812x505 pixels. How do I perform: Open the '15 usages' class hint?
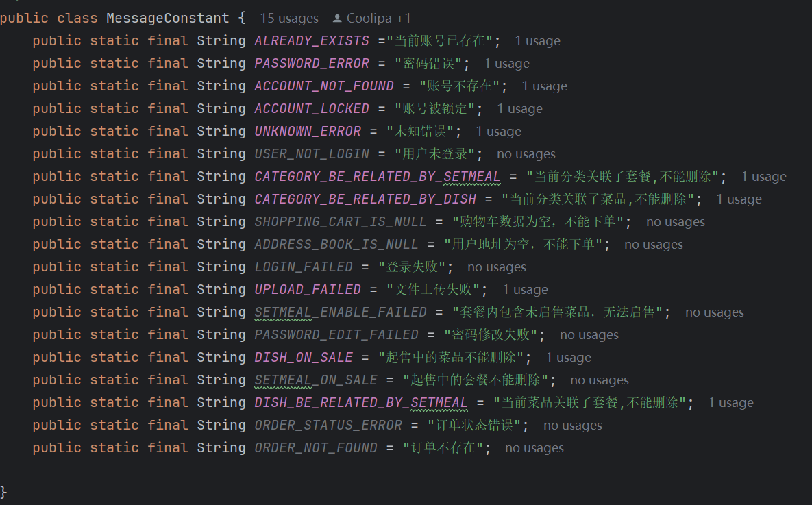[289, 18]
